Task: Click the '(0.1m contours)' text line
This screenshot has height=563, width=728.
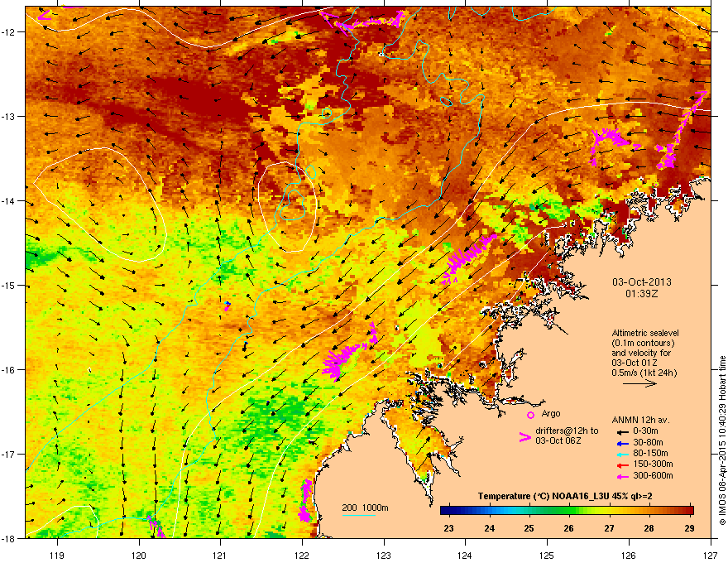Action: 643,343
